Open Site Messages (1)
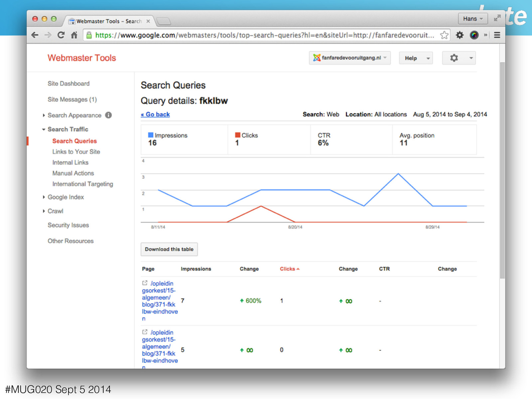The image size is (532, 399). point(72,99)
